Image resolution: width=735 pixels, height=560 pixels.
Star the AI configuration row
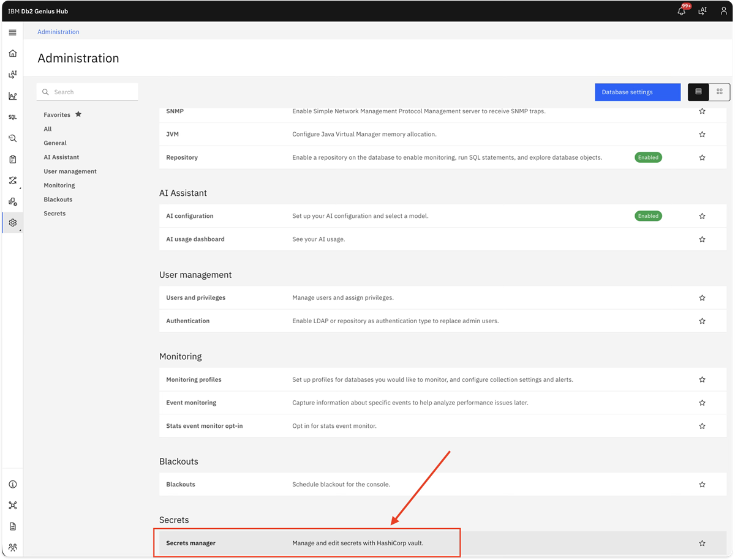click(x=702, y=216)
